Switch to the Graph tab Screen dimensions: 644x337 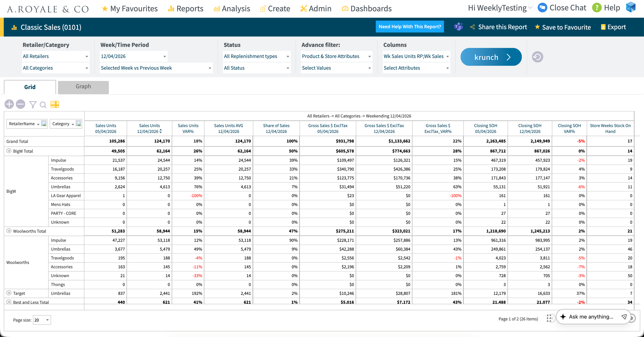[83, 87]
